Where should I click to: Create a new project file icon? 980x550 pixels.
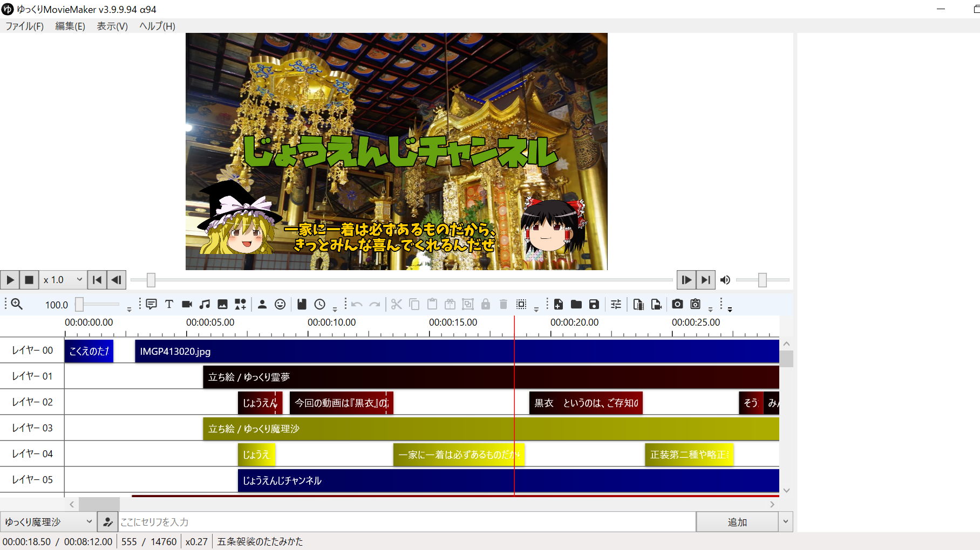(x=559, y=304)
